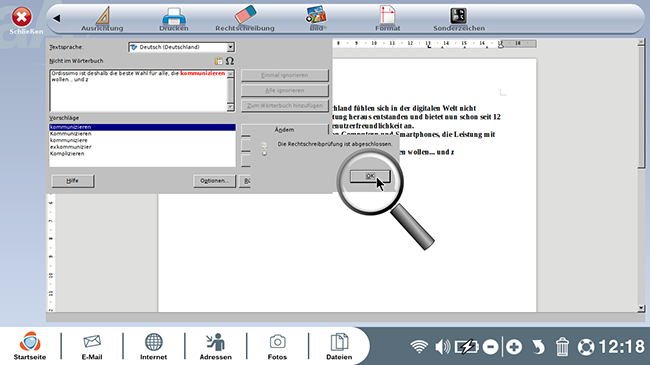
Task: Click the text box scrollbar up arrow
Action: tap(231, 73)
